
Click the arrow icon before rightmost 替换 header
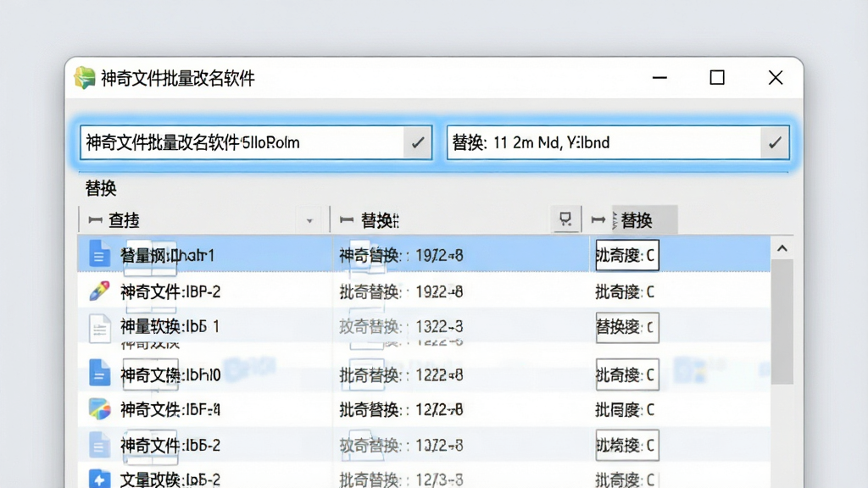coord(598,220)
